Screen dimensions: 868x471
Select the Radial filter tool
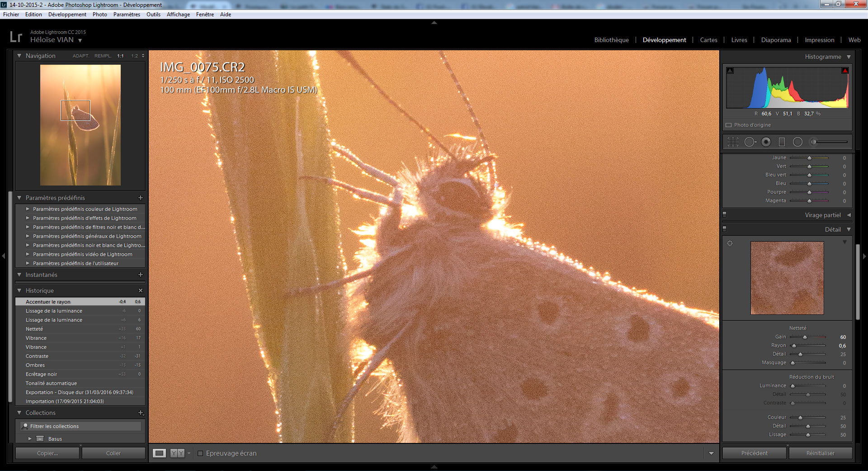click(797, 142)
